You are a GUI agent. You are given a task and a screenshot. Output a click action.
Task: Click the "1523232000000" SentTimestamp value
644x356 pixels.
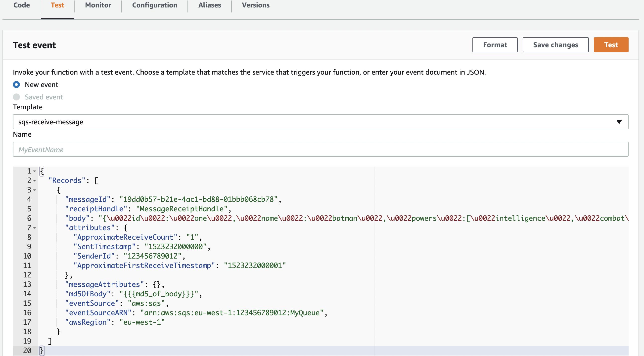coord(176,247)
